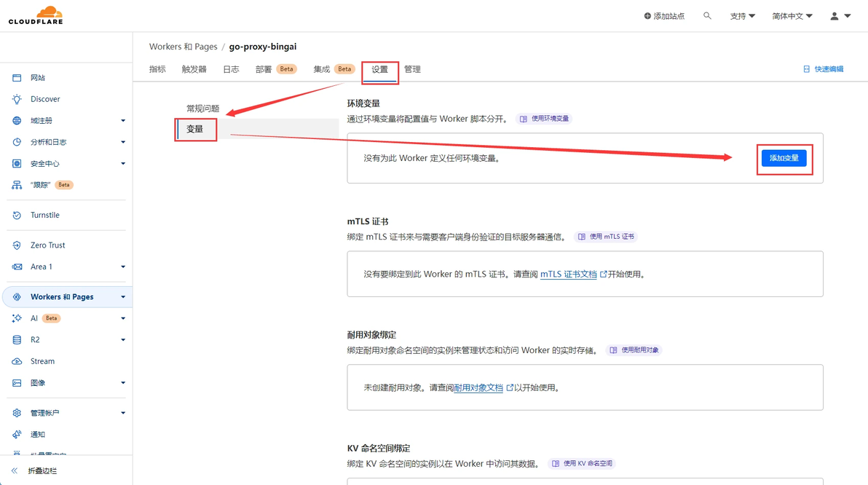Switch to the 日志 tab

[231, 69]
